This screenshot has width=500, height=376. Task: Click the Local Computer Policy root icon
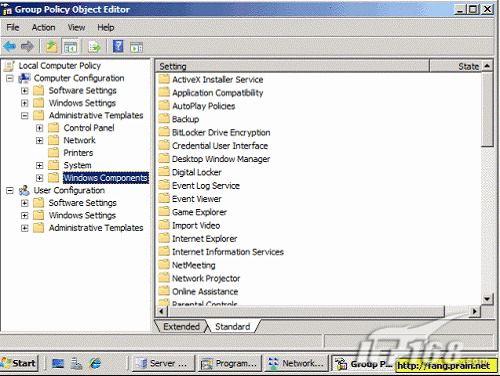[9, 66]
